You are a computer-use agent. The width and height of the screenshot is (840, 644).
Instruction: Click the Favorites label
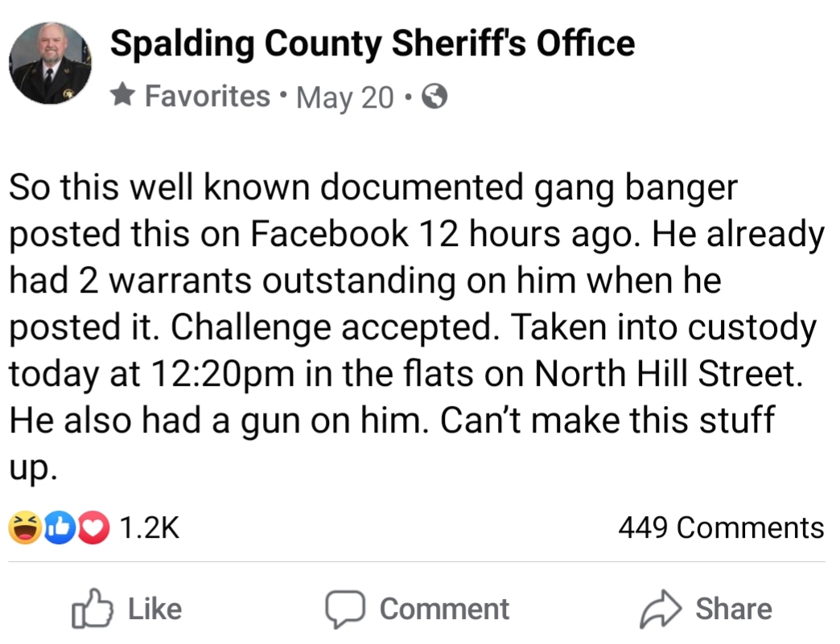point(207,96)
